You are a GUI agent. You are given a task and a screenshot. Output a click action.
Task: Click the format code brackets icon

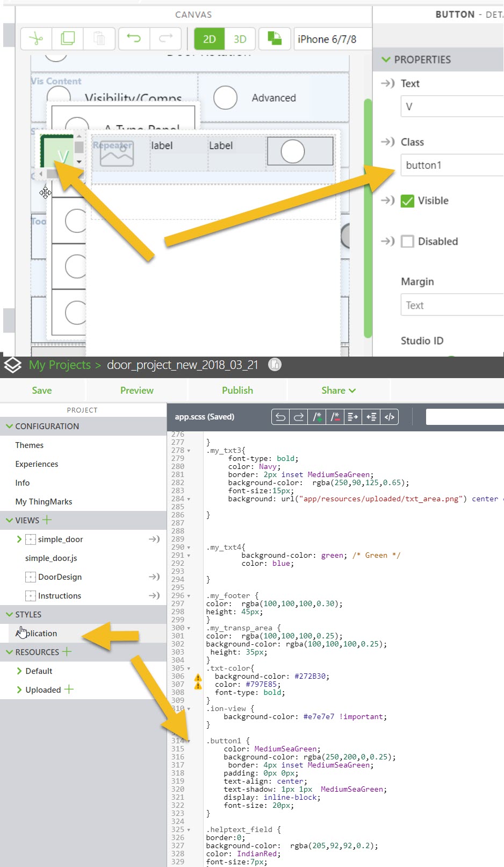[390, 417]
